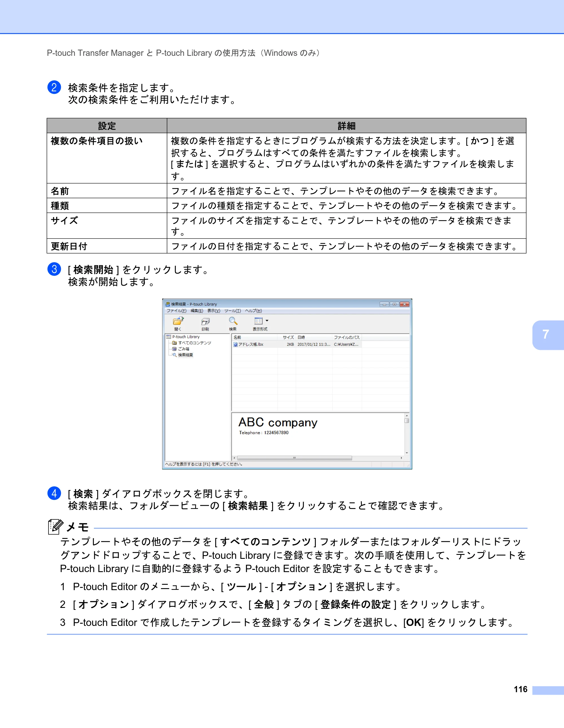Click the 名前 column header
This screenshot has height=728, width=564.
[255, 337]
